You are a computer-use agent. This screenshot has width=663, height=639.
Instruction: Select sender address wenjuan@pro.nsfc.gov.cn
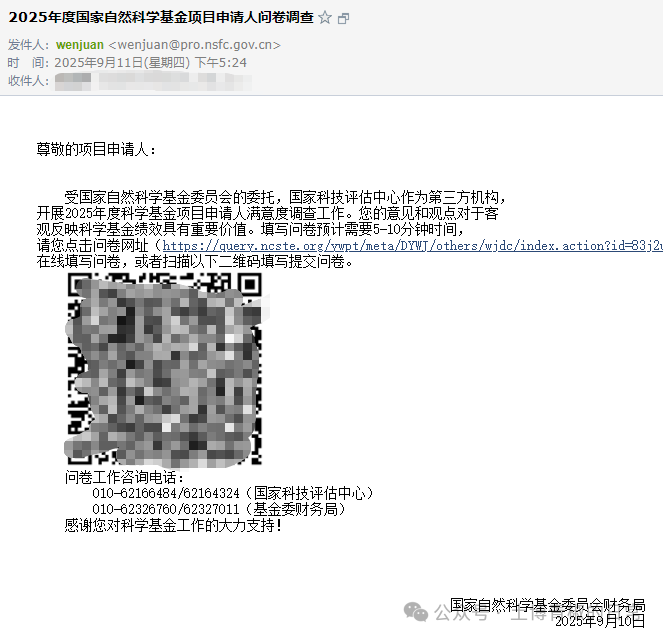click(x=194, y=45)
